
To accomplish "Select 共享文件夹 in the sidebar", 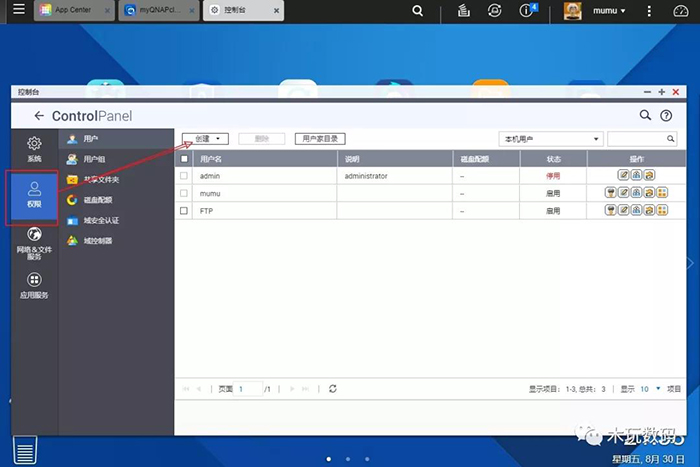I will (x=116, y=179).
